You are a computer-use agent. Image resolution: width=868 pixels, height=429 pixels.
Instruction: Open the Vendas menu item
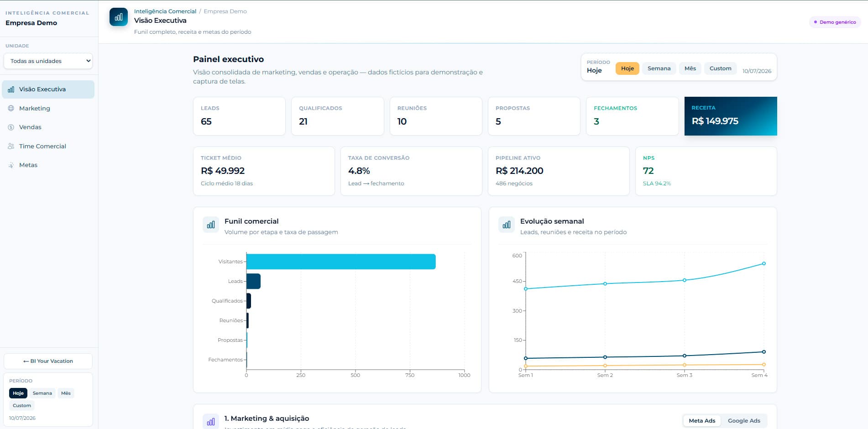[48, 127]
